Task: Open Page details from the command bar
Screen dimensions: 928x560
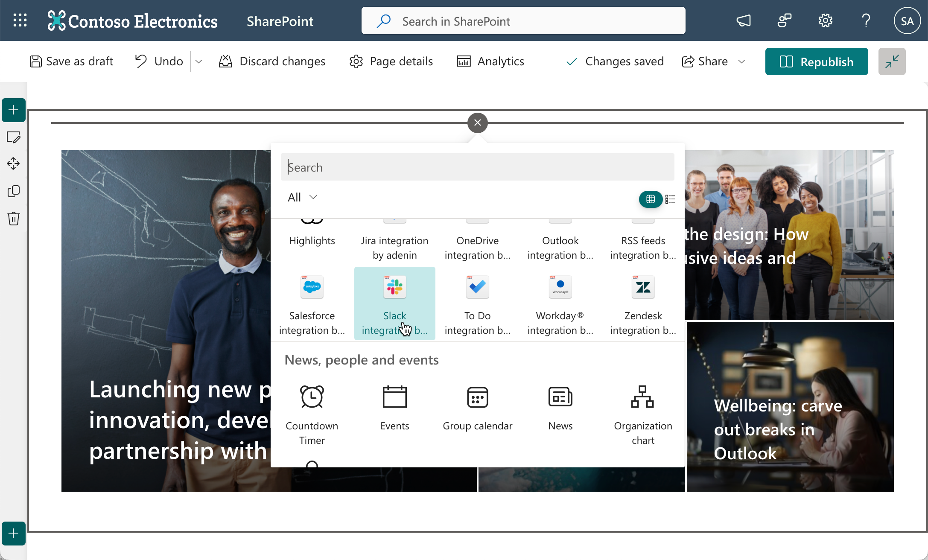Action: 391,61
